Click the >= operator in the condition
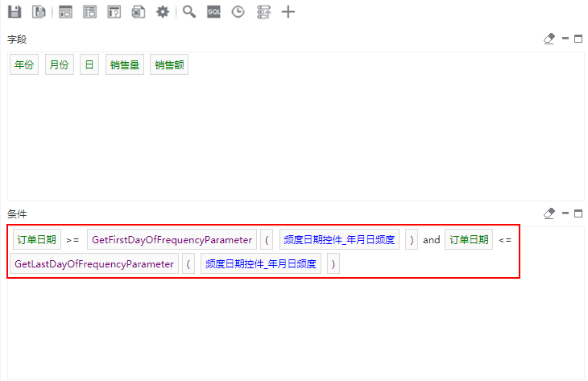This screenshot has height=381, width=588. tap(72, 240)
